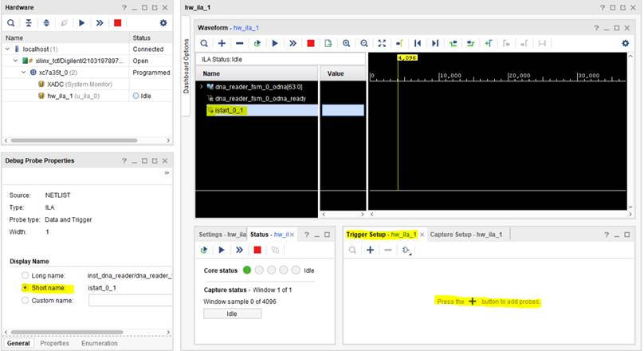
Task: Collapse the xc7a35t_0 device node
Action: pyautogui.click(x=25, y=72)
